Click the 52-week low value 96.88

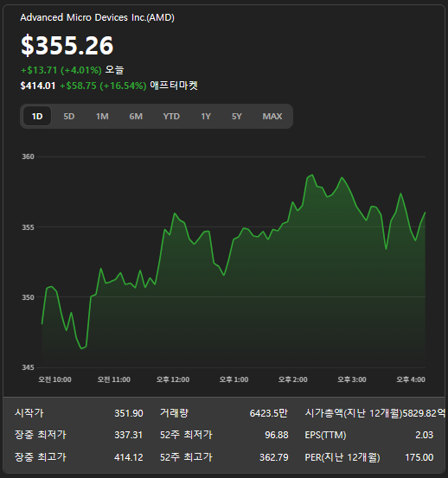277,435
